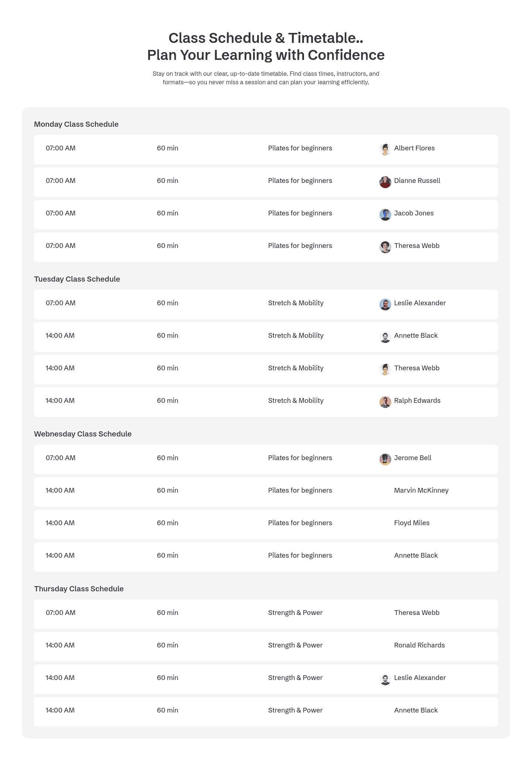Select the Tuesday Class Schedule heading

(x=77, y=279)
